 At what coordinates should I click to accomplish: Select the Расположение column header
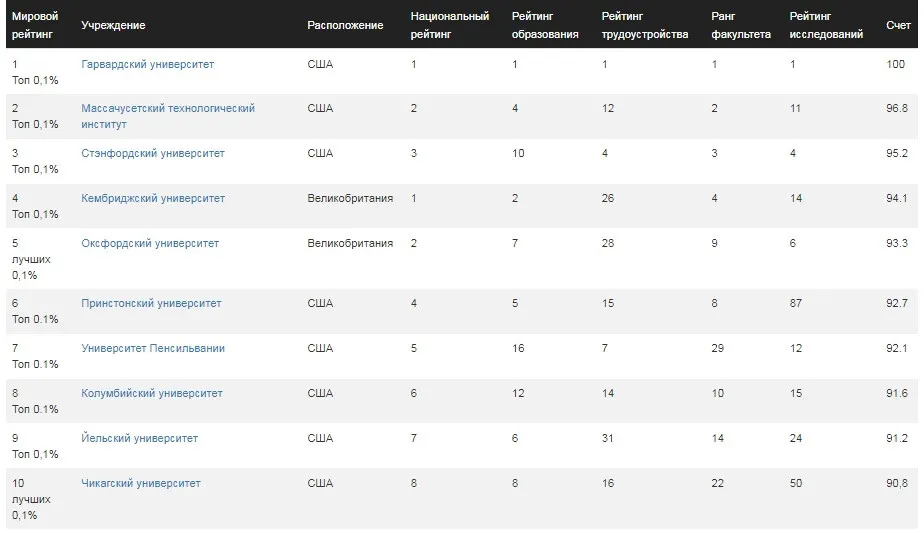click(x=345, y=25)
